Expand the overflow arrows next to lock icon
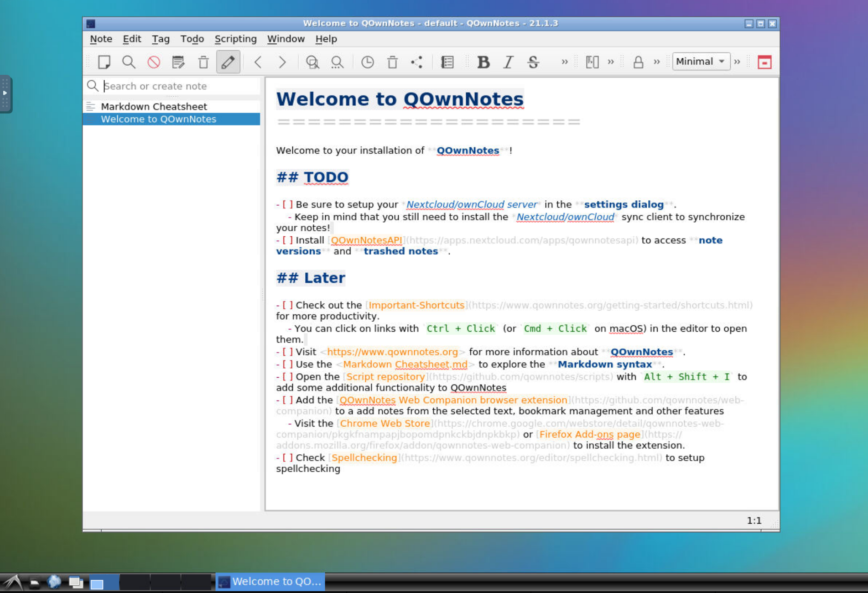This screenshot has width=868, height=593. tap(657, 62)
